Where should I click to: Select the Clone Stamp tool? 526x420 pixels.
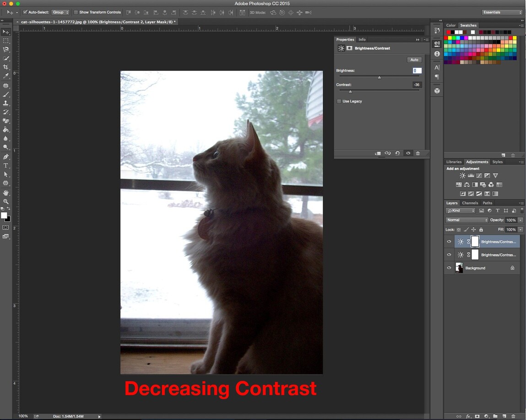pyautogui.click(x=5, y=103)
